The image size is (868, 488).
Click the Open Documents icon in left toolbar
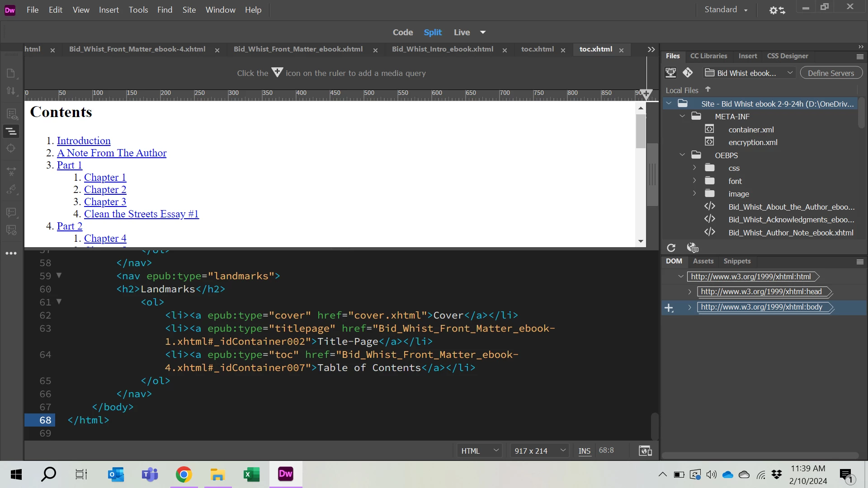click(x=11, y=74)
